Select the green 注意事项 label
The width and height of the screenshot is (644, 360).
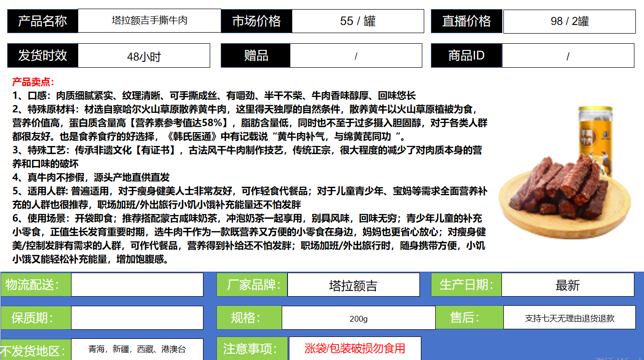252,348
